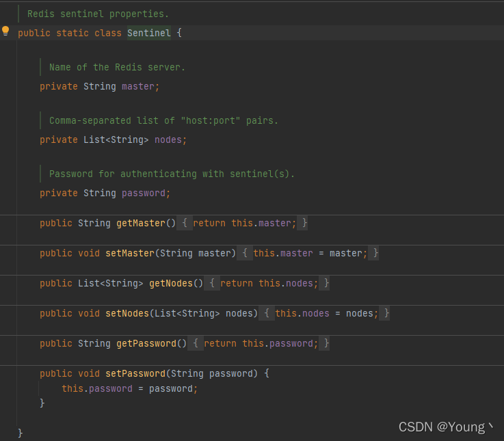Screen dimensions: 504x441
Task: Click 'List<String> nodes' parameter of setNodes
Action: click(204, 313)
